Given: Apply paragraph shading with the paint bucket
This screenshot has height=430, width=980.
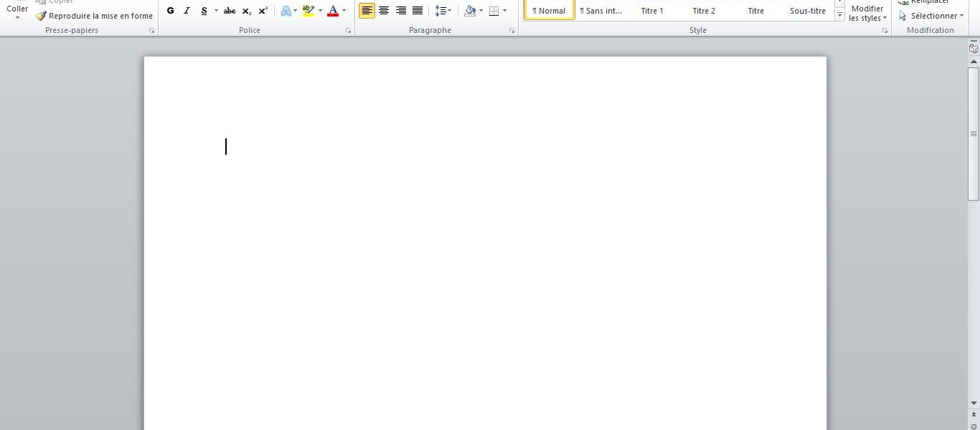Looking at the screenshot, I should 471,11.
